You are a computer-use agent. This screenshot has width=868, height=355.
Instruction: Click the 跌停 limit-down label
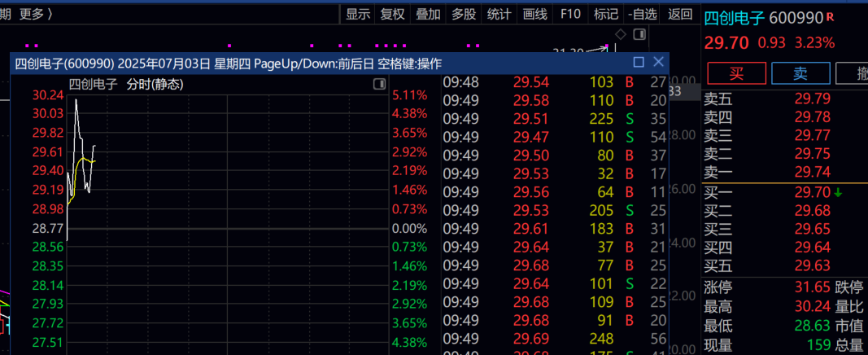pos(849,287)
